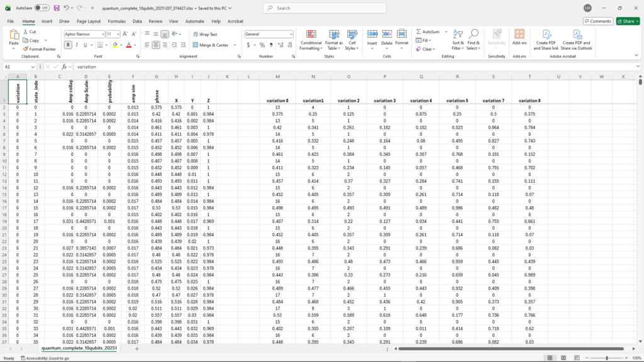Toggle Wrap Text on selected cell
644x362 pixels.
204,35
